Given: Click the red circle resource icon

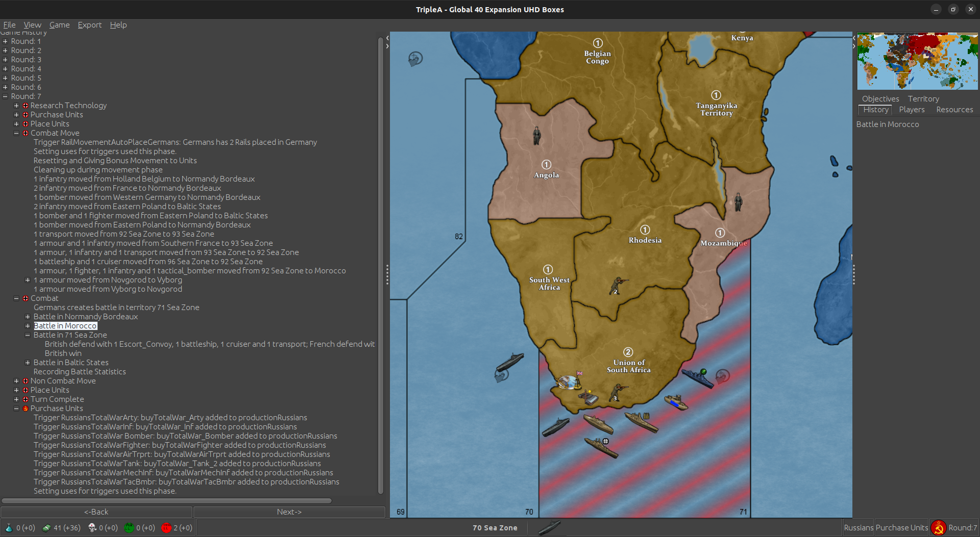Looking at the screenshot, I should tap(166, 528).
